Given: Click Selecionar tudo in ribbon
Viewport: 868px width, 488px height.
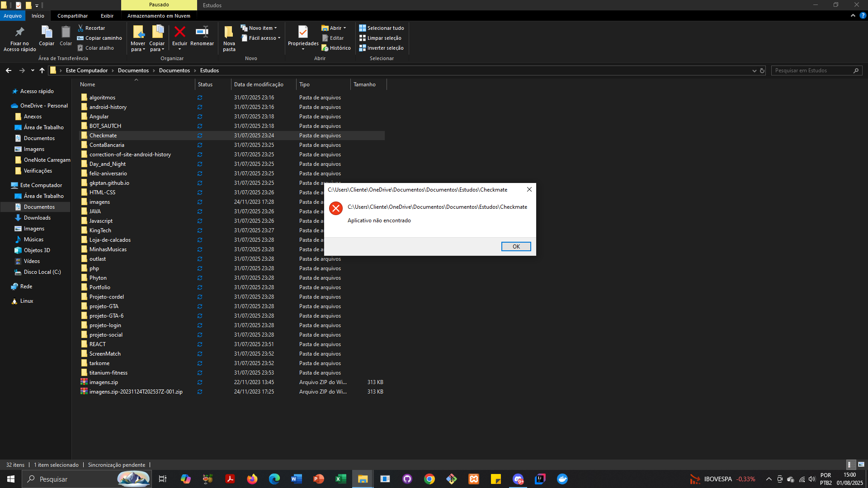Looking at the screenshot, I should 382,28.
